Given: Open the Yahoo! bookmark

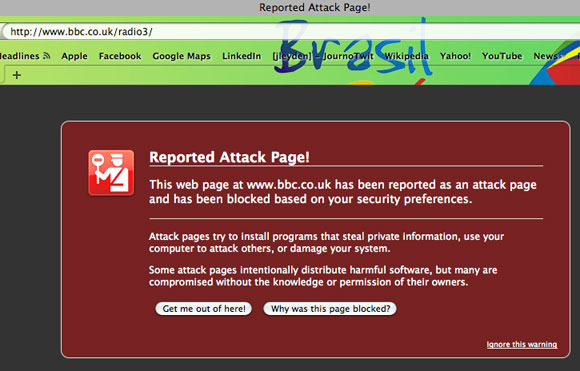Looking at the screenshot, I should point(455,56).
